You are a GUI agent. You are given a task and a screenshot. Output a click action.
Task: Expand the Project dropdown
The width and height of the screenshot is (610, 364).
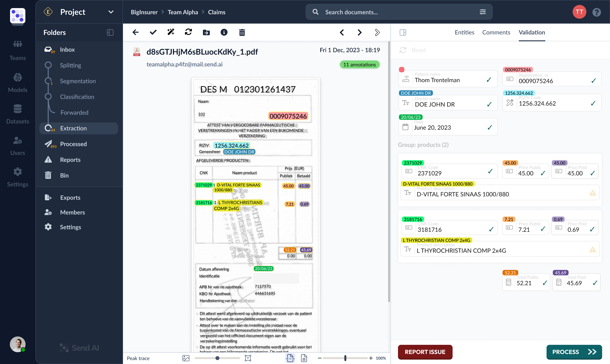(x=111, y=12)
